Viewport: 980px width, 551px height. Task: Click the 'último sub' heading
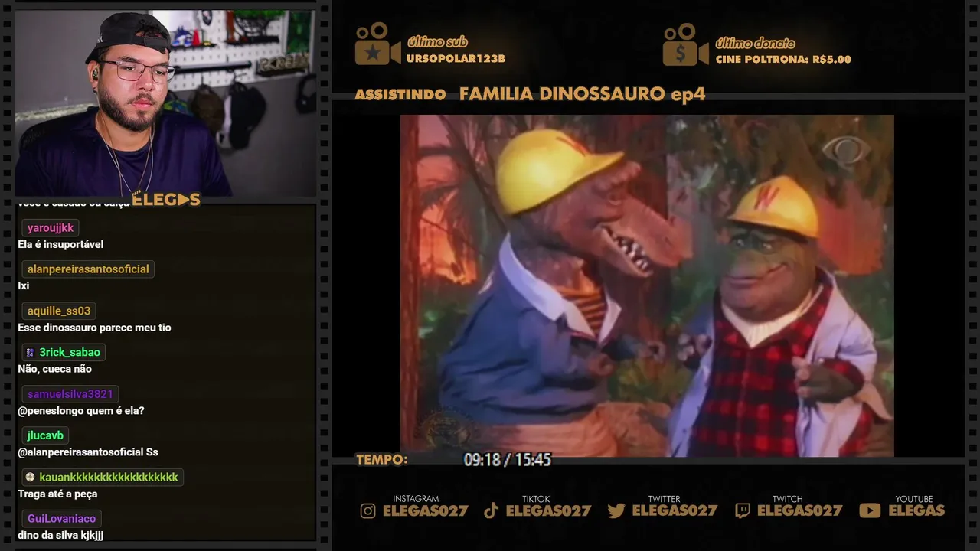(437, 42)
